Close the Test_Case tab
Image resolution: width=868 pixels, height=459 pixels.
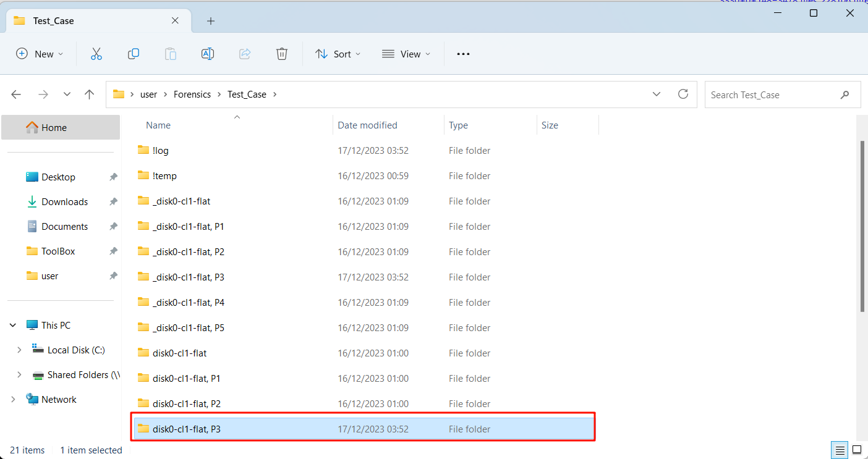point(175,20)
